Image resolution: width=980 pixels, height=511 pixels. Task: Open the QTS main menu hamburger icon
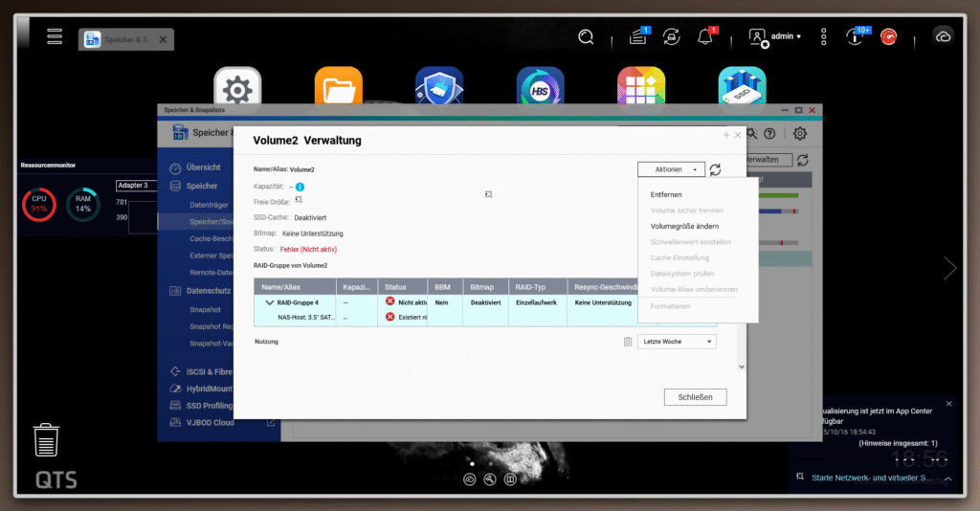click(x=55, y=36)
